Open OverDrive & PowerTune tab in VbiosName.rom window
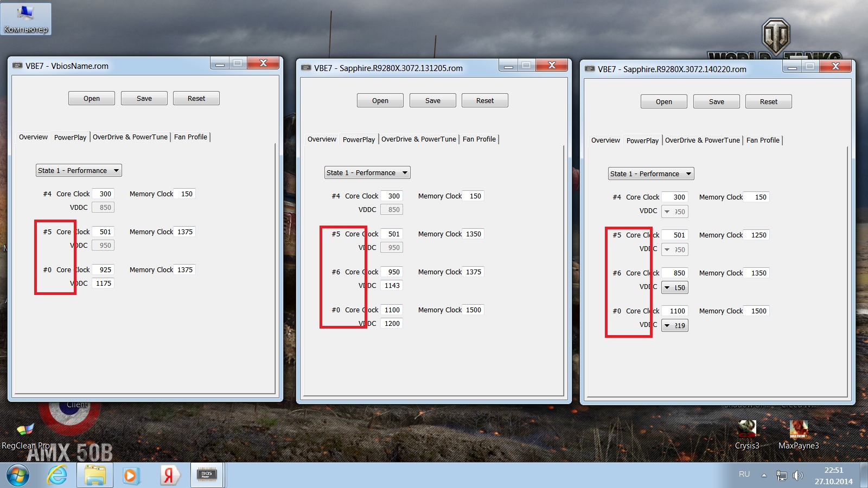The width and height of the screenshot is (868, 488). pyautogui.click(x=130, y=137)
